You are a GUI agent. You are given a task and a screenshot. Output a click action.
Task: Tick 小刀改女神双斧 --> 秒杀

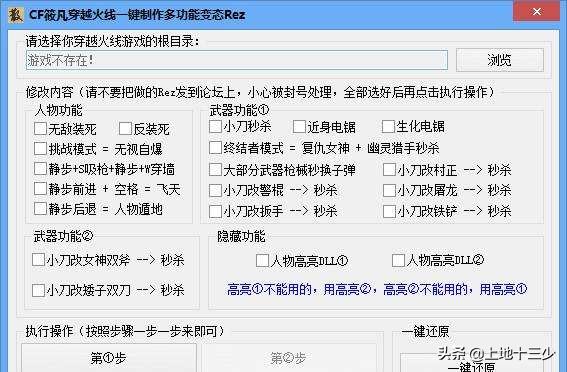[38, 260]
